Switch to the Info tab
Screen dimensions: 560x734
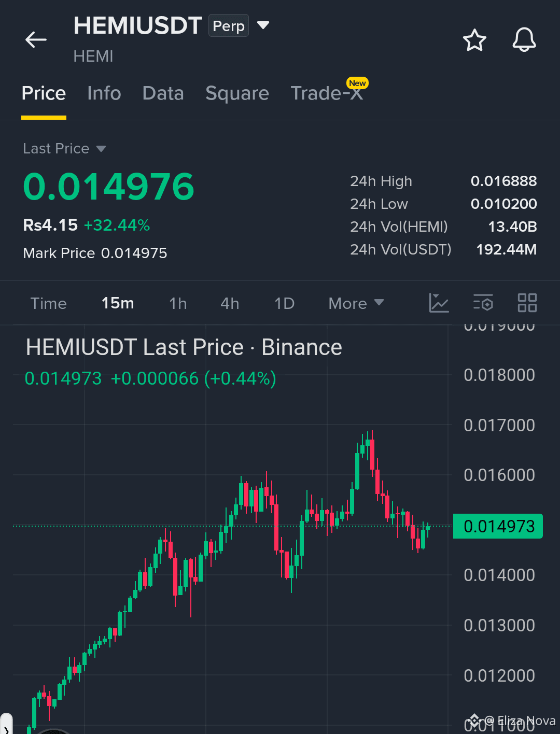click(x=104, y=93)
